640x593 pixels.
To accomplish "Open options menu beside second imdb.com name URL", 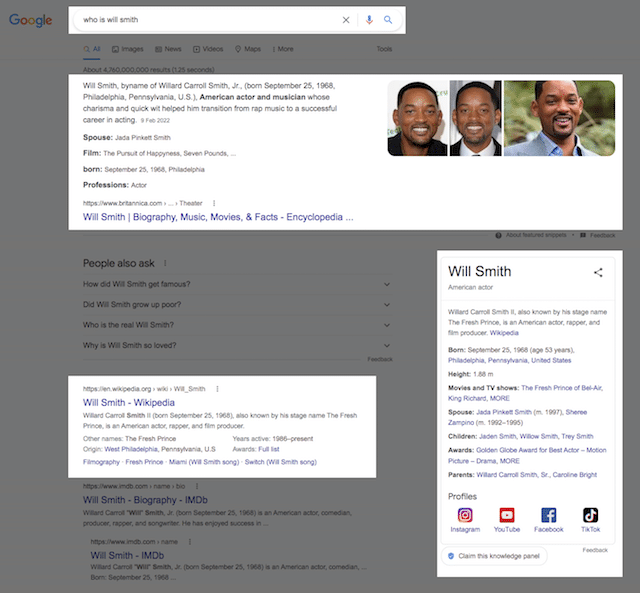I will (189, 542).
